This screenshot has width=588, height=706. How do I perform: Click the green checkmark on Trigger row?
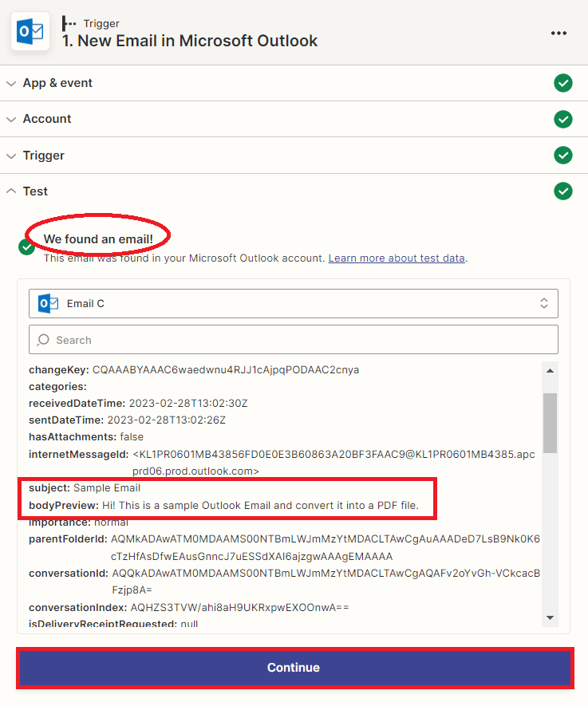click(563, 156)
